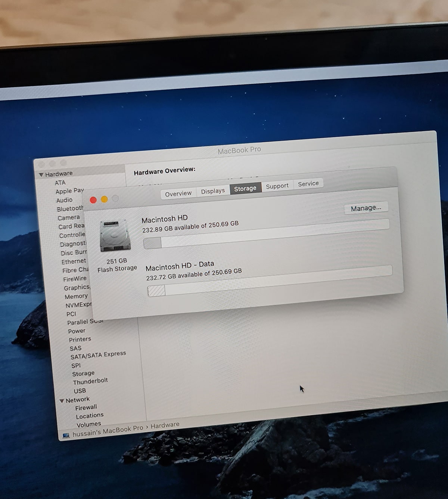Switch to the Displays tab
Screen dimensions: 448x499
point(213,191)
